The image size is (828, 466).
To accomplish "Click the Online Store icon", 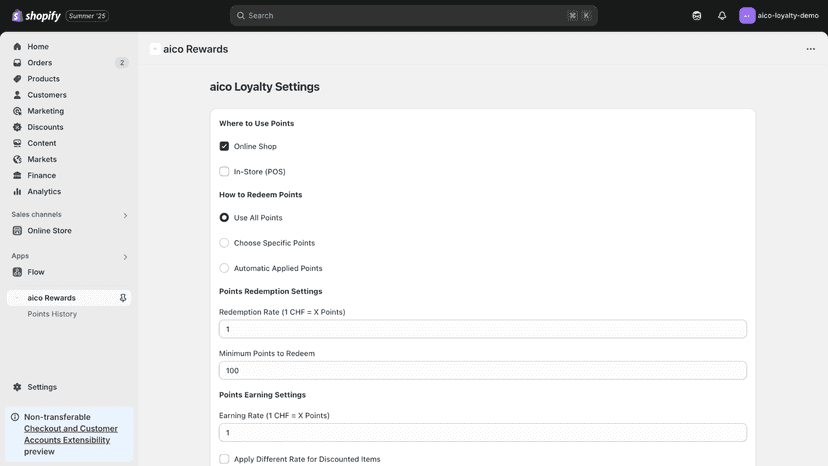I will pyautogui.click(x=17, y=230).
